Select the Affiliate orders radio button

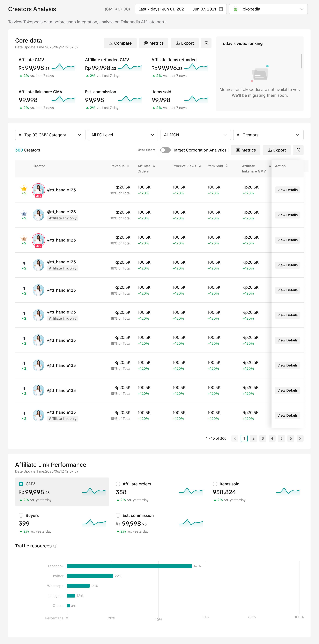(118, 484)
